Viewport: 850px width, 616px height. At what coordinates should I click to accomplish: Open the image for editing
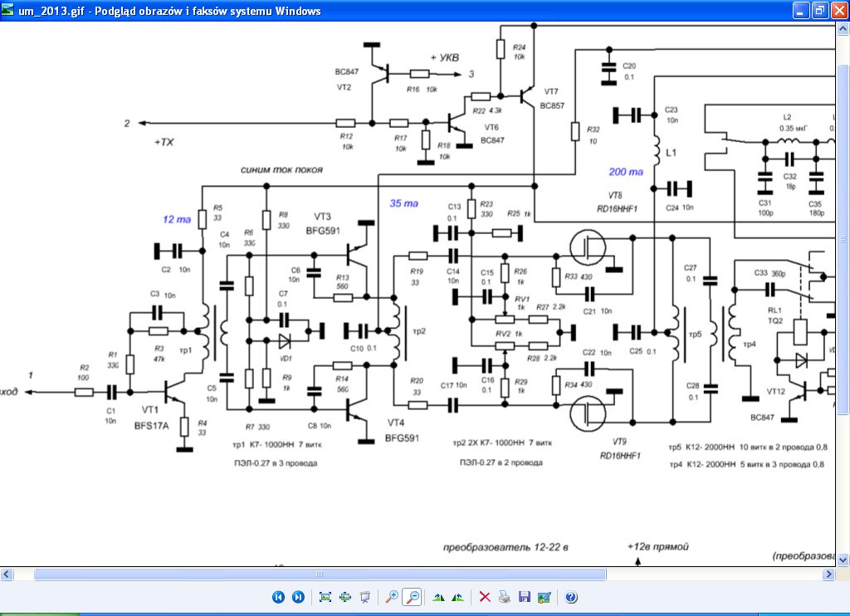pyautogui.click(x=544, y=597)
